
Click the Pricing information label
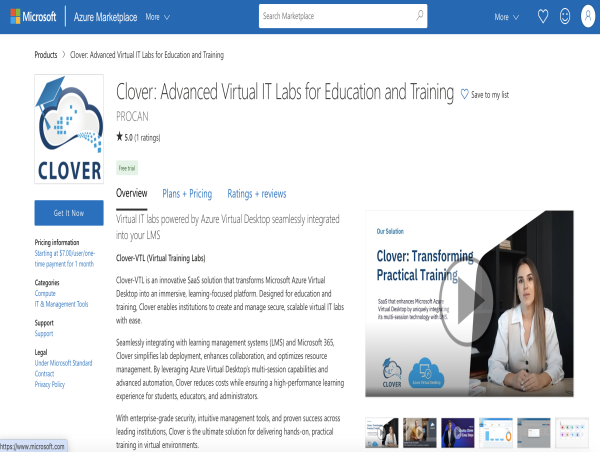[x=57, y=242]
